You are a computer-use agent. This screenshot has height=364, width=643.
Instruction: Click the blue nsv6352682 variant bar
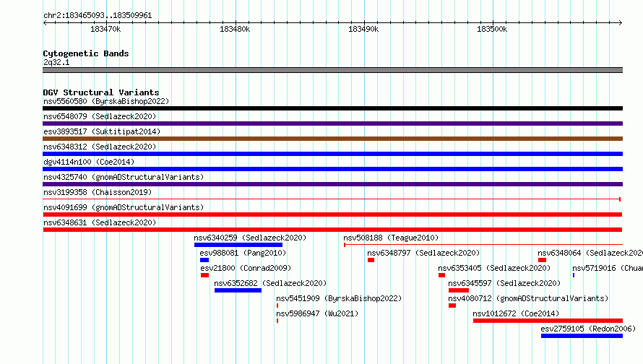tap(238, 290)
